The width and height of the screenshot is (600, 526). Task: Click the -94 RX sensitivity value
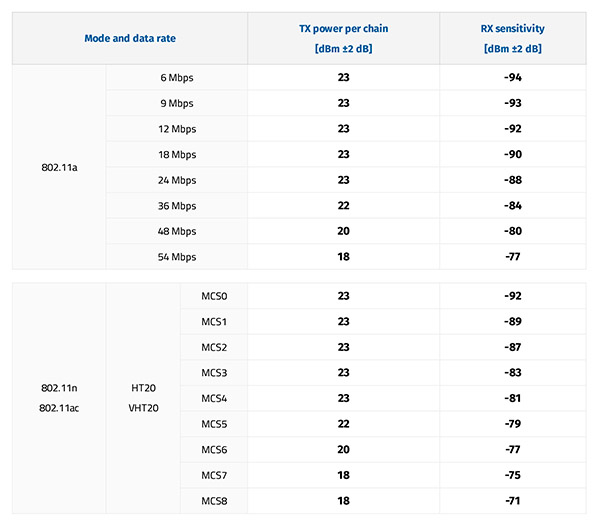point(512,77)
